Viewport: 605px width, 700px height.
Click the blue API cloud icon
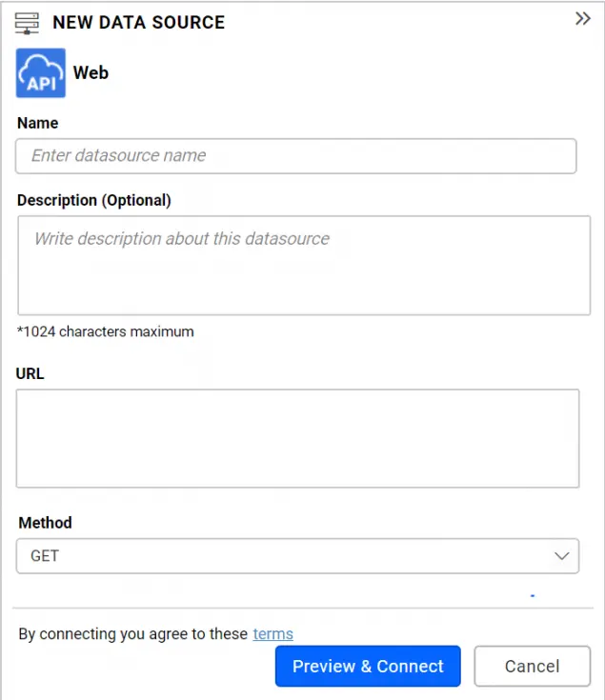41,73
